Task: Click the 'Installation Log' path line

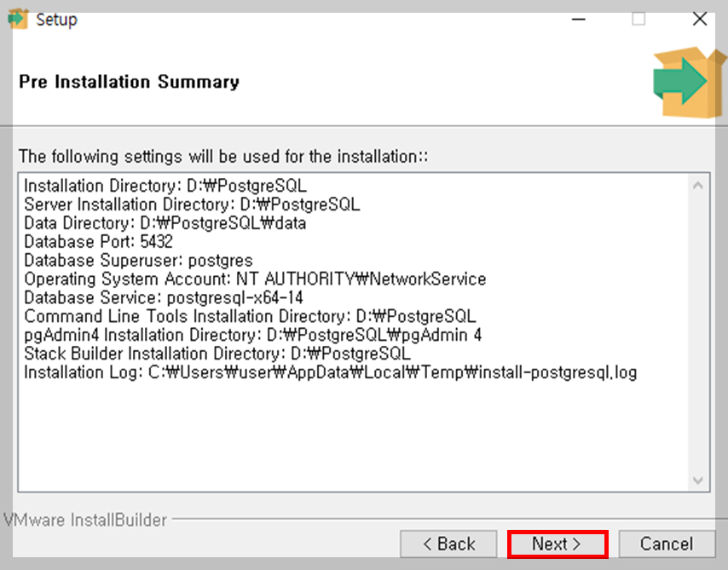Action: click(331, 372)
